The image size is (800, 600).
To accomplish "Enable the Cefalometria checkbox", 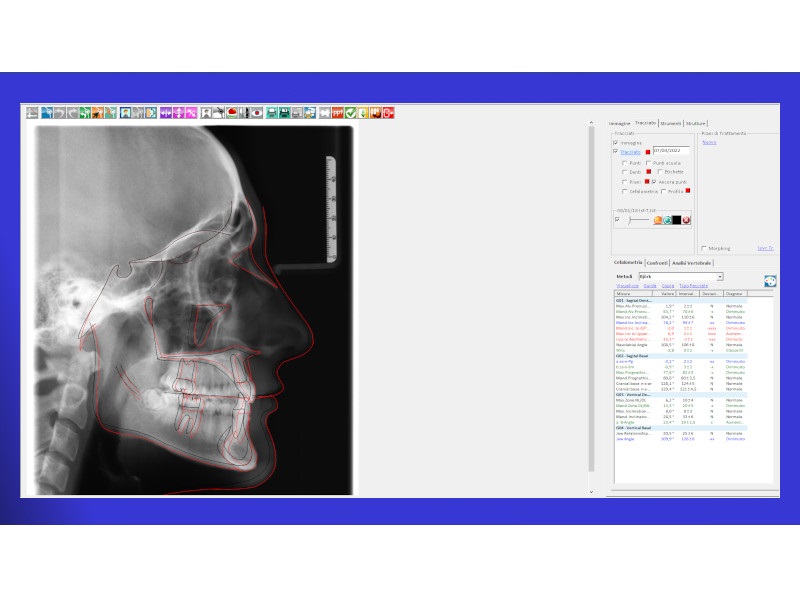I will pos(624,191).
